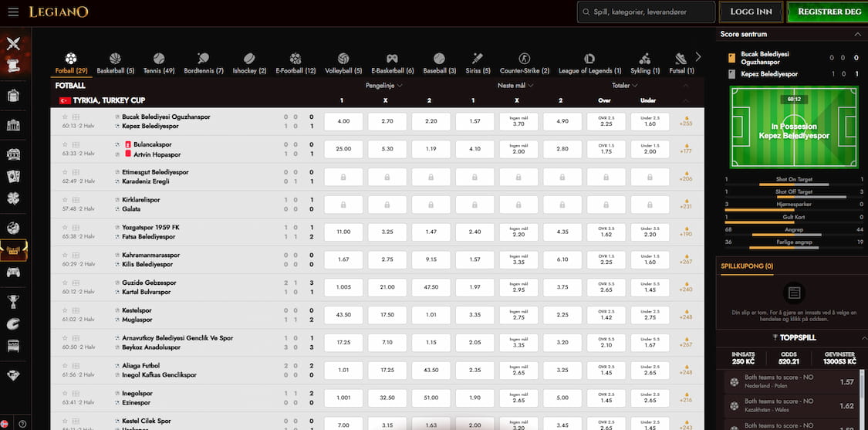
Task: Switch to Tennis (49) tab
Action: pos(159,64)
